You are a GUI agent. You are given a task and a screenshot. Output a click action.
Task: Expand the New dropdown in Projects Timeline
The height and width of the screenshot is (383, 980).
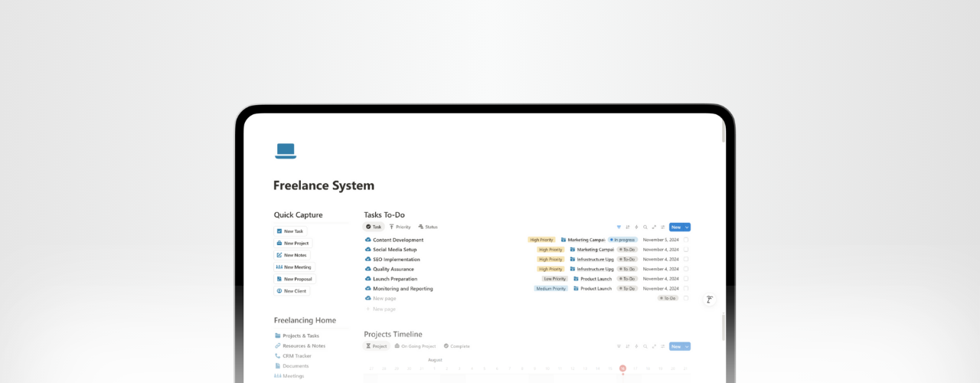pos(687,346)
